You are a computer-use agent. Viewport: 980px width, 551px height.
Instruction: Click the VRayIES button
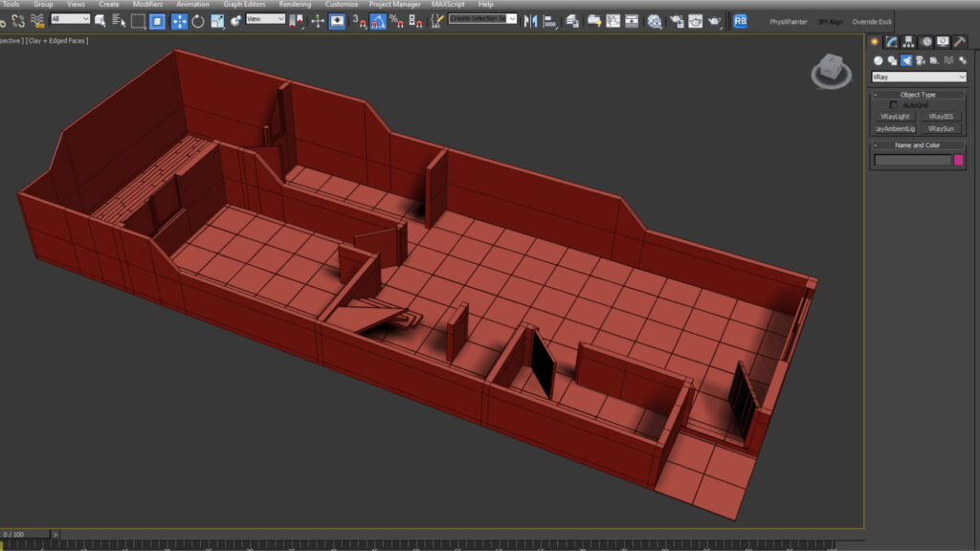(941, 117)
